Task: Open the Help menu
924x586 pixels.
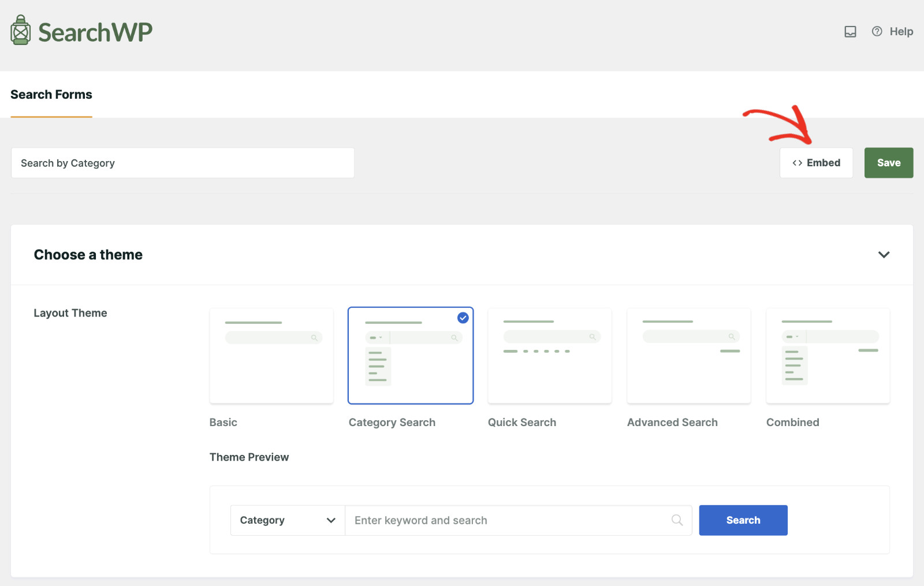Action: 901,32
